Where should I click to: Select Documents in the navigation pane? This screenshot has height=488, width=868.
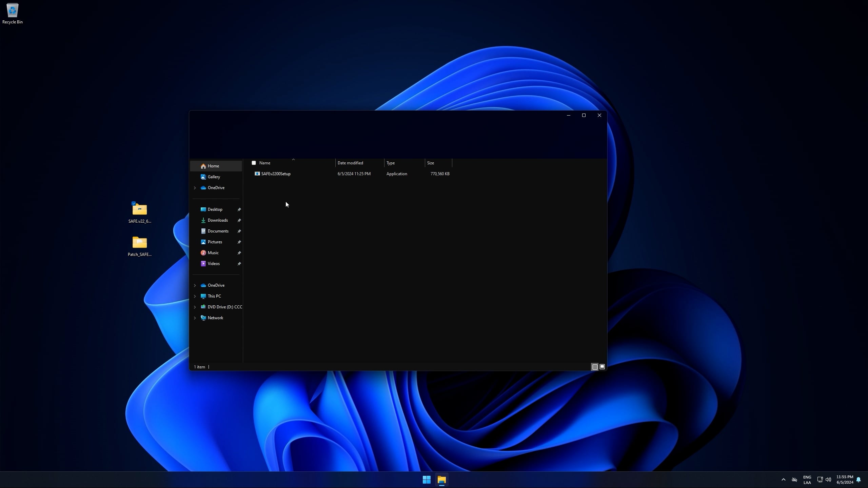(x=218, y=231)
